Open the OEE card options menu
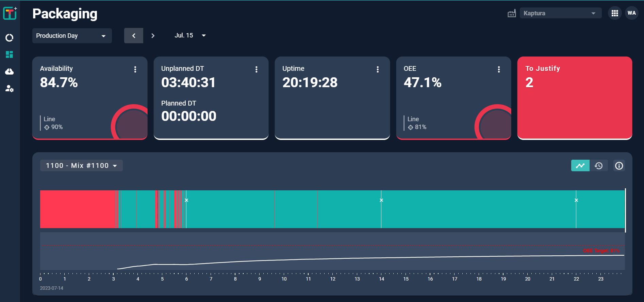The image size is (644, 302). pos(499,69)
